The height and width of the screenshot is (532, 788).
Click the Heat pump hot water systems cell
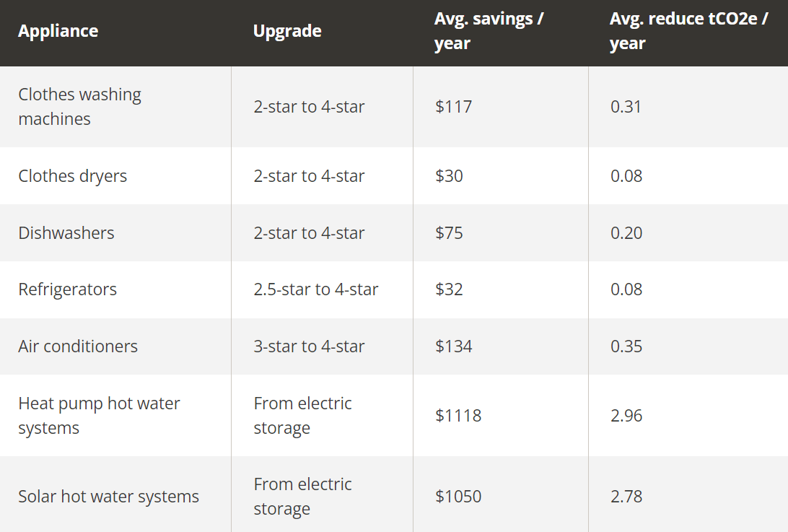click(x=99, y=415)
